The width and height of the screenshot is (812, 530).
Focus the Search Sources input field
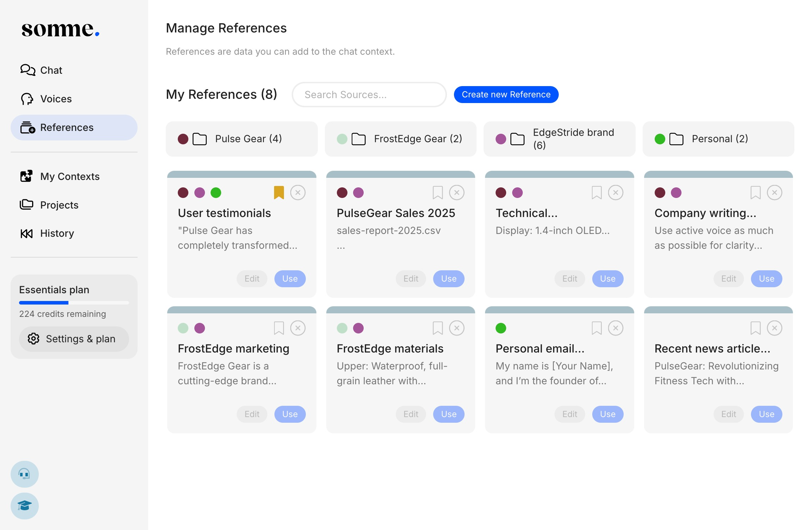coord(369,95)
